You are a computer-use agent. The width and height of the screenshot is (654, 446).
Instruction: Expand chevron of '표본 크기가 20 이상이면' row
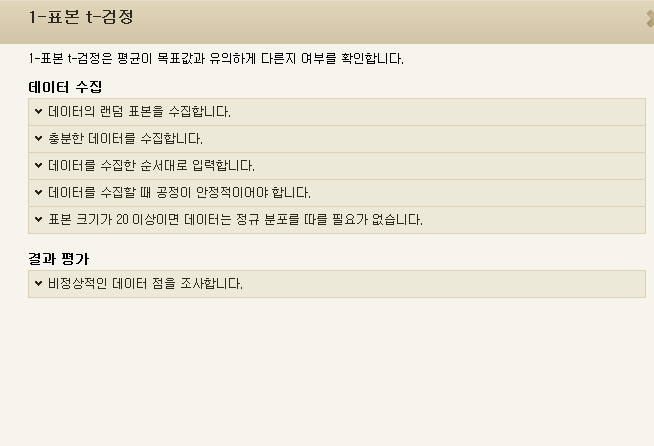(38, 219)
